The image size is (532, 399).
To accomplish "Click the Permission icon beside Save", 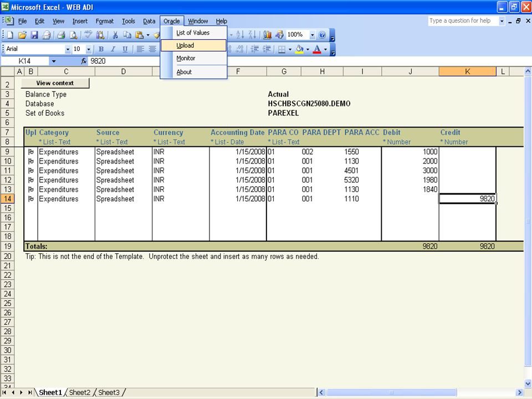I will click(47, 34).
